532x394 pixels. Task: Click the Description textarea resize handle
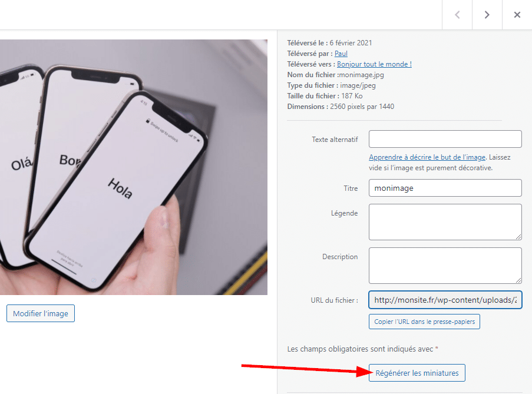(x=518, y=280)
